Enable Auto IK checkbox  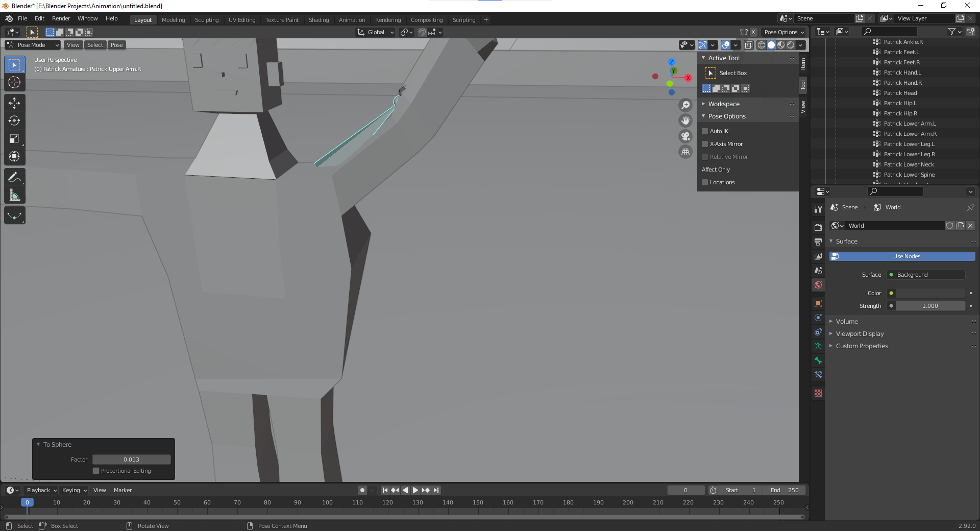point(705,131)
